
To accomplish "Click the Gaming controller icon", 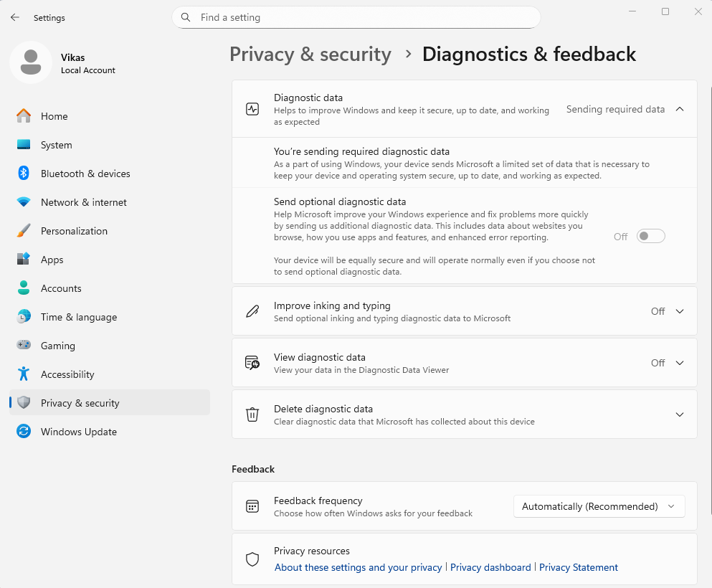I will click(x=24, y=346).
